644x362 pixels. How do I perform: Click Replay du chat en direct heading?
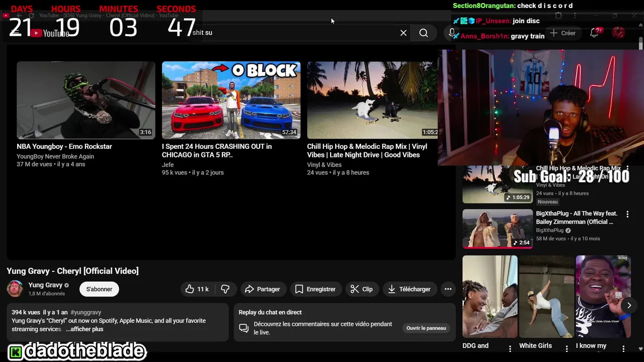coord(270,312)
